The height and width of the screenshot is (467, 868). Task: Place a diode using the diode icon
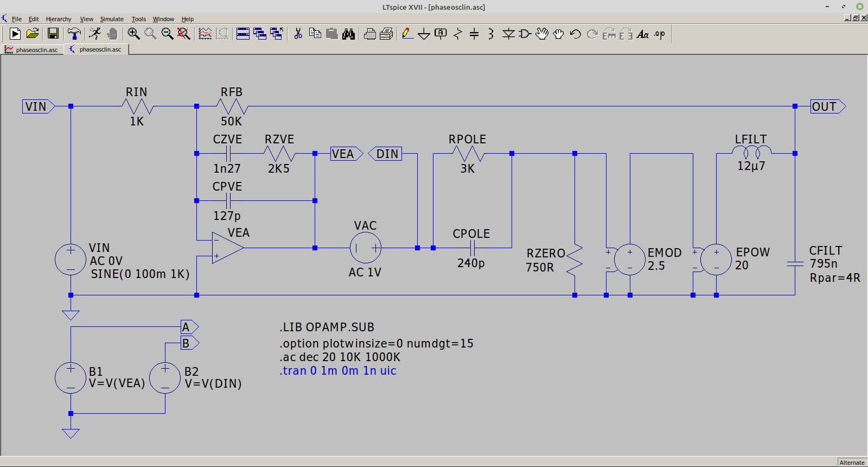[x=508, y=34]
